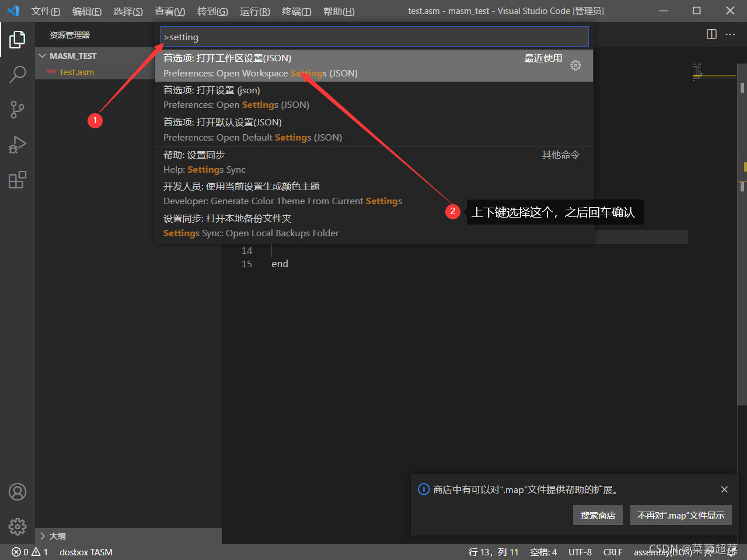Screen dimensions: 747x560
Task: Select Preferences: Open Default Settings (JSON)
Action: [374, 129]
